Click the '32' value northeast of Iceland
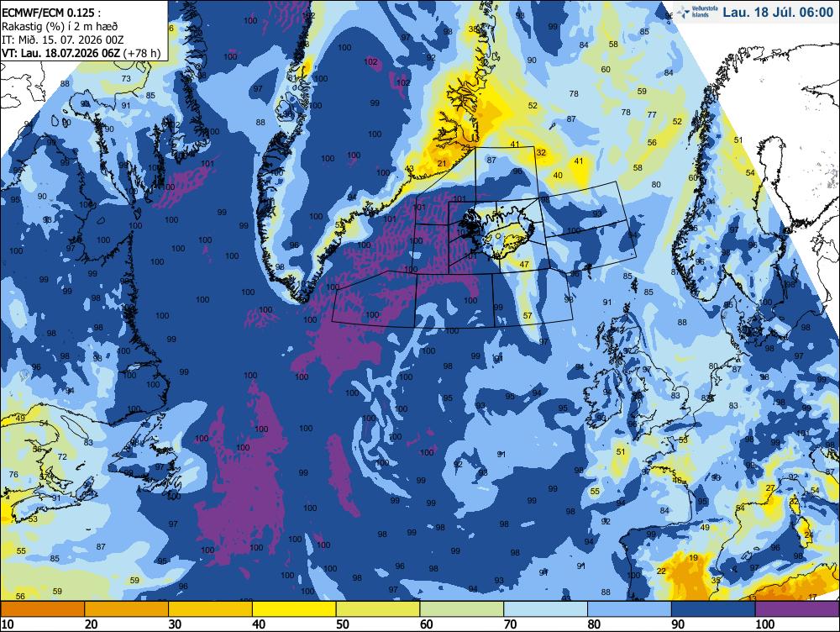Viewport: 840px width, 632px height. pos(541,152)
